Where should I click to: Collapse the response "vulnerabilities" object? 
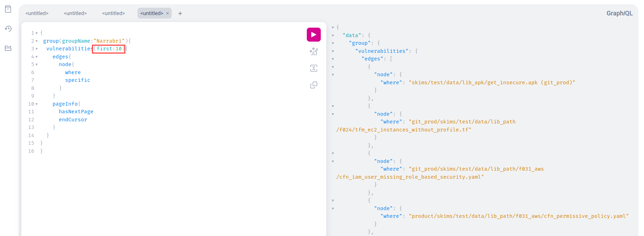(x=333, y=51)
